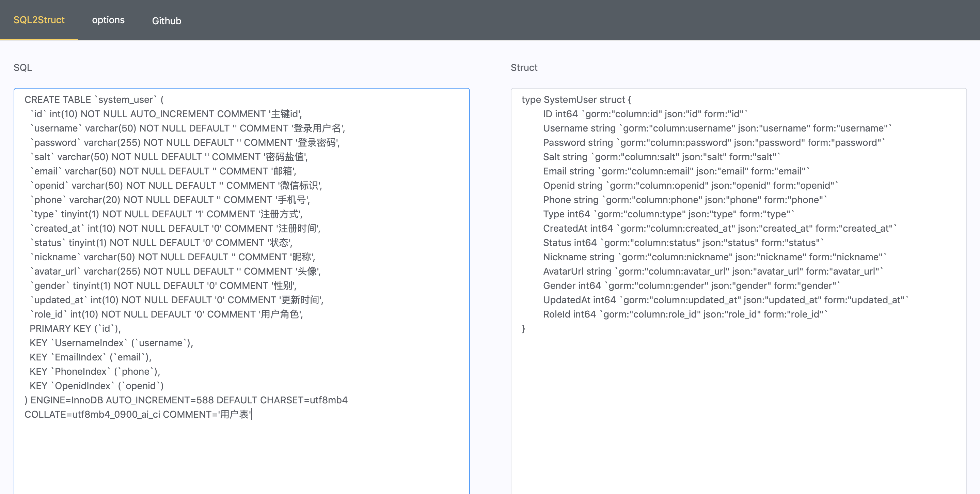Click the closing brace of the struct
The width and height of the screenshot is (980, 494).
pyautogui.click(x=523, y=328)
